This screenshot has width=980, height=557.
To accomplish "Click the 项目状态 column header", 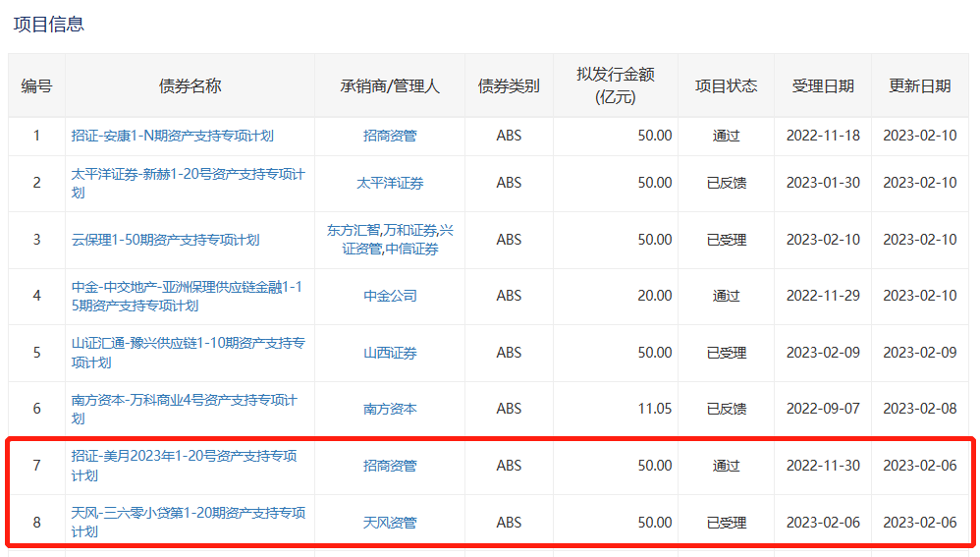I will (x=727, y=86).
